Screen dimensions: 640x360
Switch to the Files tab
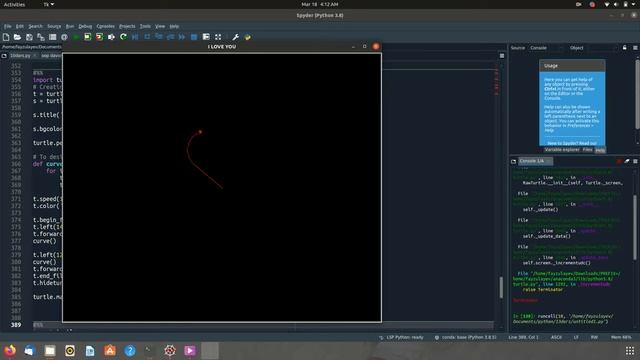[x=587, y=150]
